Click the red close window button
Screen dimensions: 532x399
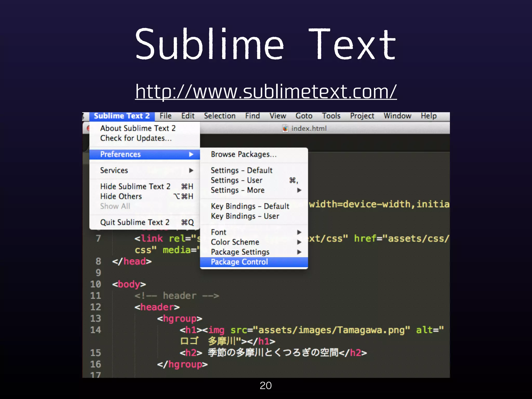point(88,128)
